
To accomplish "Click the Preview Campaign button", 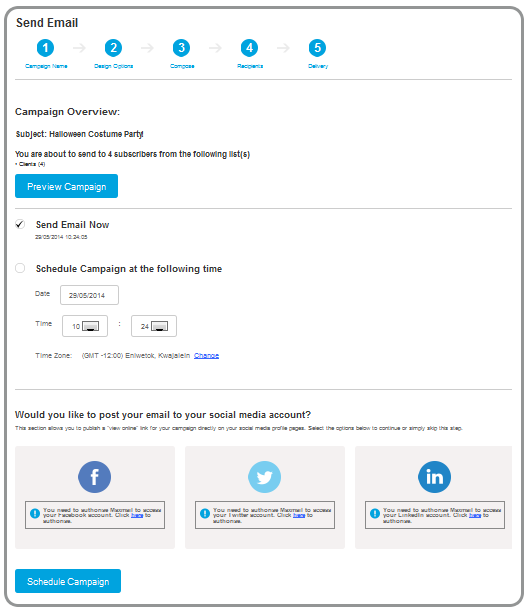I will point(66,186).
